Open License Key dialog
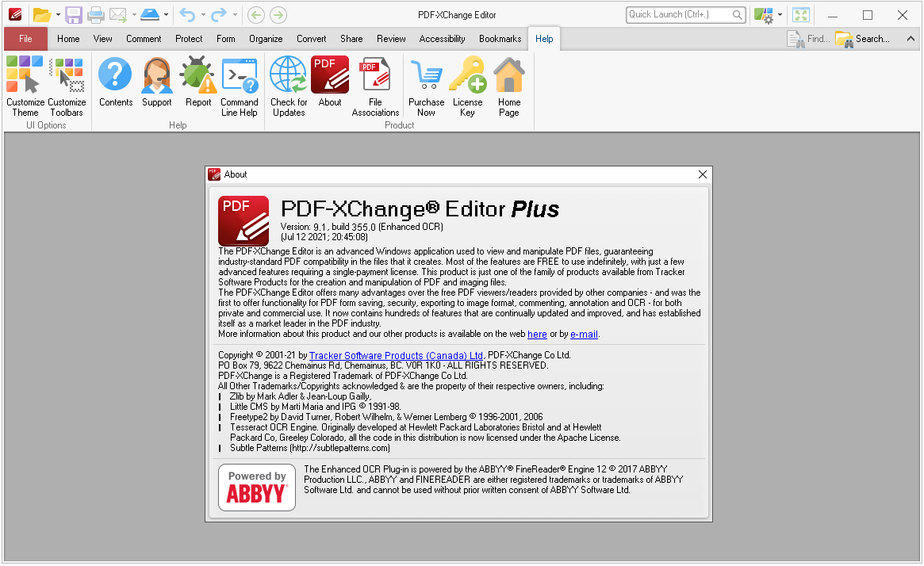Image resolution: width=924 pixels, height=566 pixels. point(467,86)
